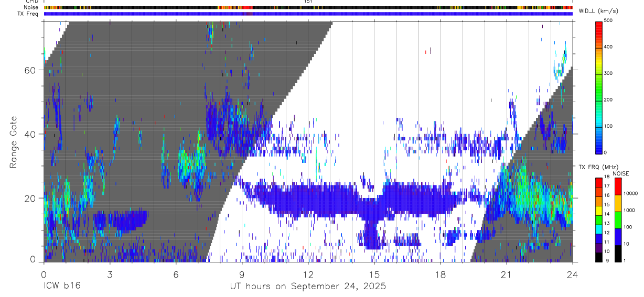Click the '12' hour tick on the time axis
The image size is (644, 297).
(308, 274)
